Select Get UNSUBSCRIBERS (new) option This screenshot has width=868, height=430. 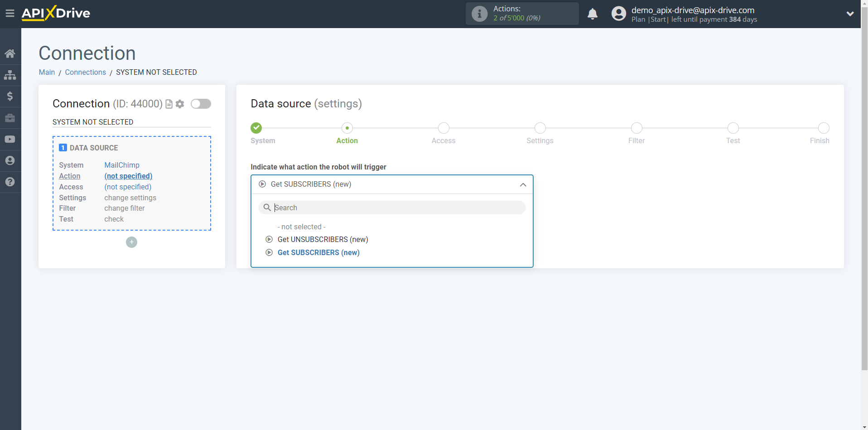(x=323, y=239)
